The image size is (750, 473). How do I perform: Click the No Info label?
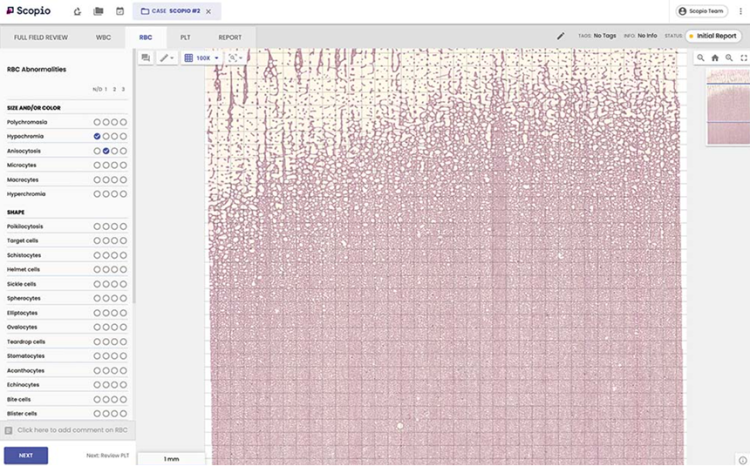click(x=647, y=36)
